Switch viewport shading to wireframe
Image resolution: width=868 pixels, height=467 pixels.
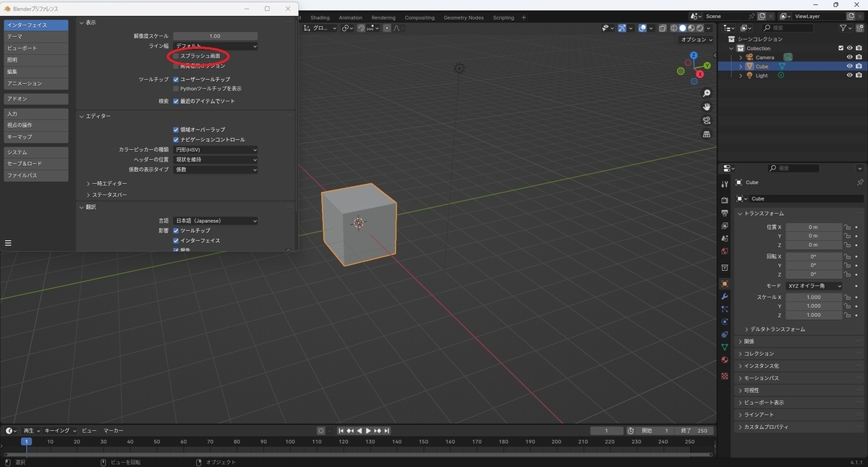click(673, 28)
